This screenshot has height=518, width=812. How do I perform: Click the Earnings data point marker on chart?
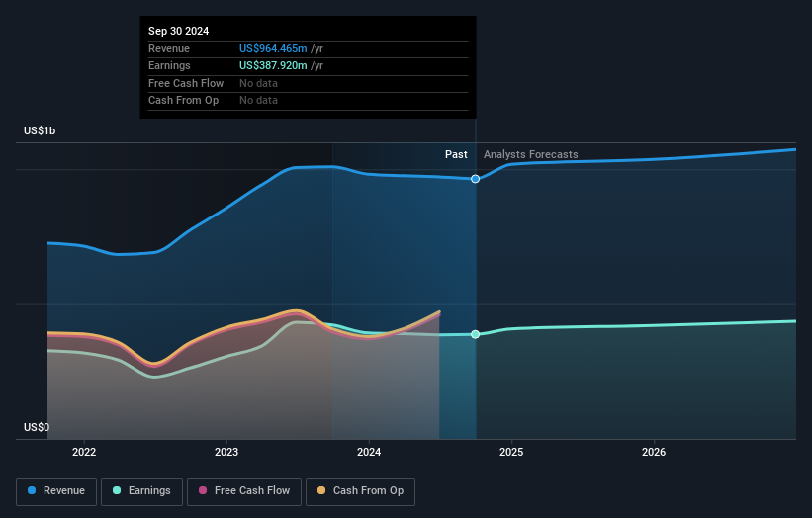(x=475, y=334)
